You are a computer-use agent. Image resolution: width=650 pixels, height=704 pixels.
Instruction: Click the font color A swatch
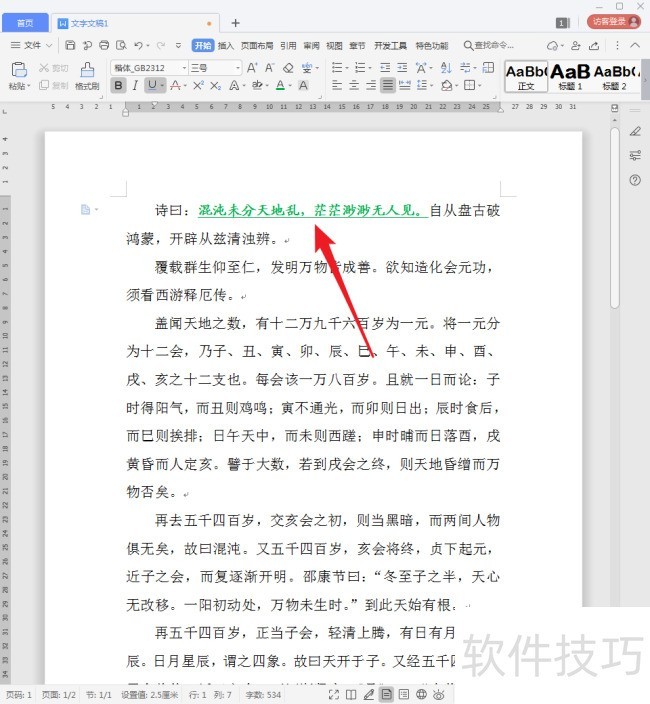(x=280, y=85)
